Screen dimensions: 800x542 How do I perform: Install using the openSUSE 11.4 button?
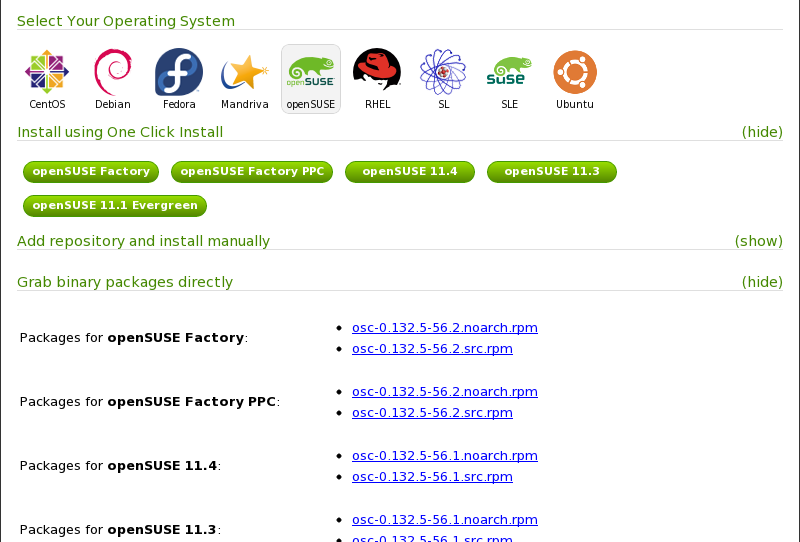410,172
